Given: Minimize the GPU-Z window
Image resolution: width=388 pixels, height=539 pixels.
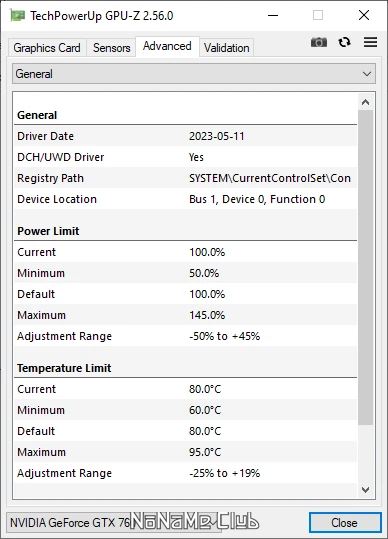Looking at the screenshot, I should pyautogui.click(x=273, y=15).
